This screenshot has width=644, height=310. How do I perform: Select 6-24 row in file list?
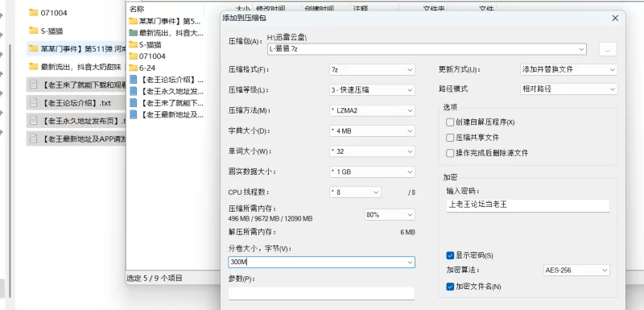pyautogui.click(x=166, y=68)
